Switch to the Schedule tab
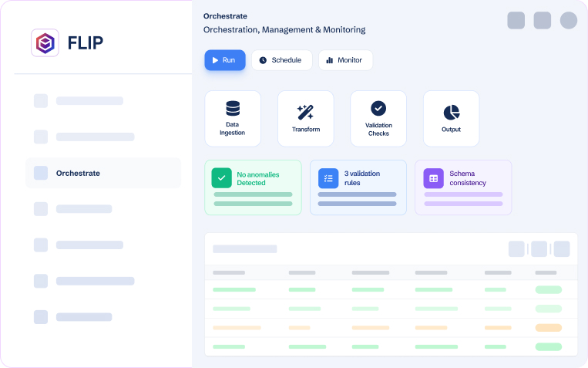This screenshot has width=588, height=368. coord(281,60)
